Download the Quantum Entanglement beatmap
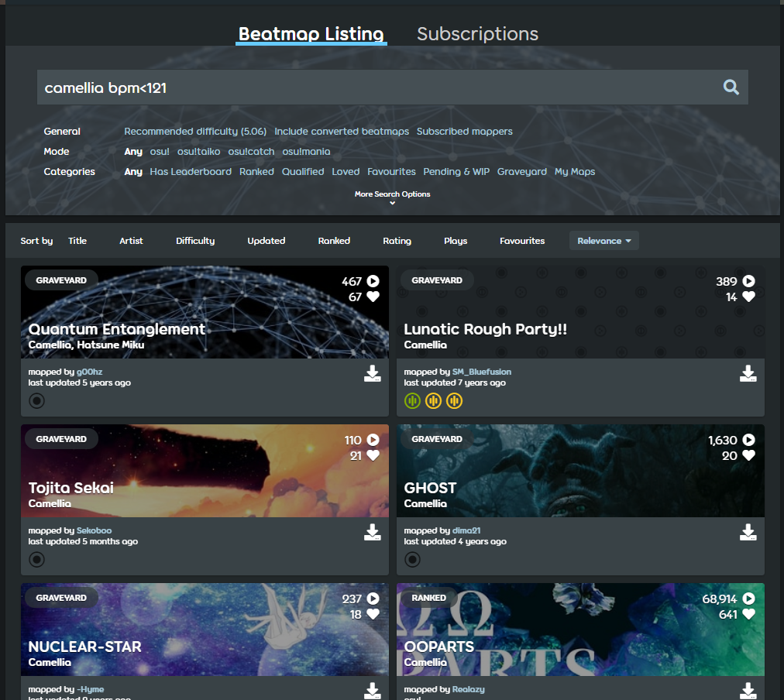Image resolution: width=784 pixels, height=700 pixels. (373, 374)
